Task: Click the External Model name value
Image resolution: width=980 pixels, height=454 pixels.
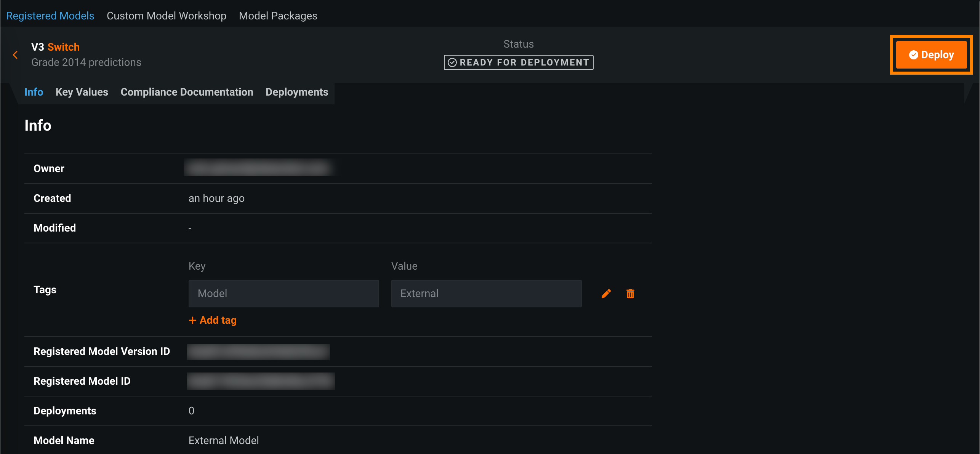Action: [224, 441]
